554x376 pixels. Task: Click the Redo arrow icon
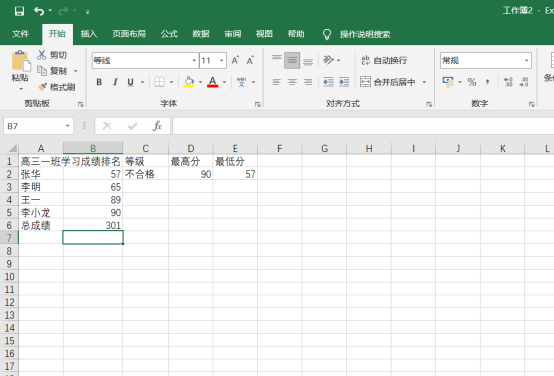[x=63, y=11]
